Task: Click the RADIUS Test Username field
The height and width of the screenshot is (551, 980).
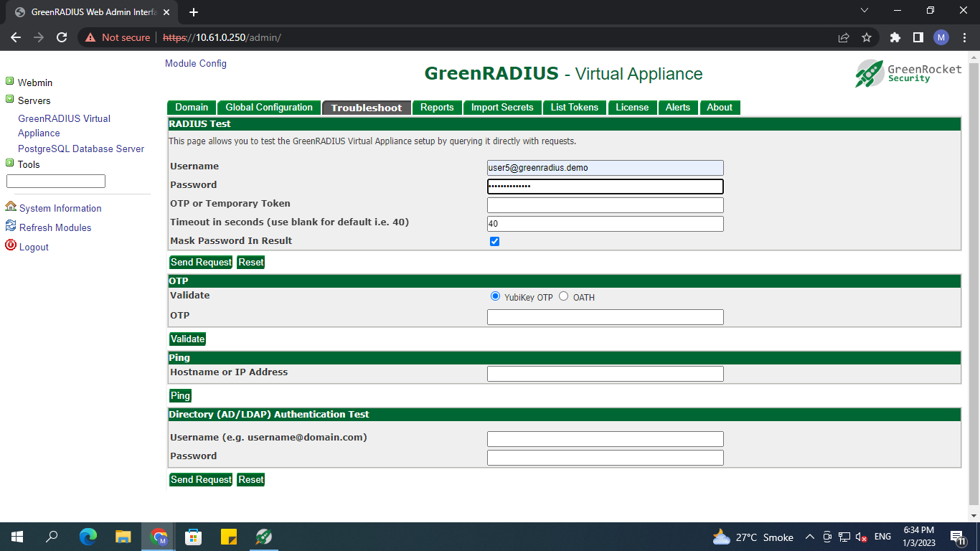Action: point(606,168)
